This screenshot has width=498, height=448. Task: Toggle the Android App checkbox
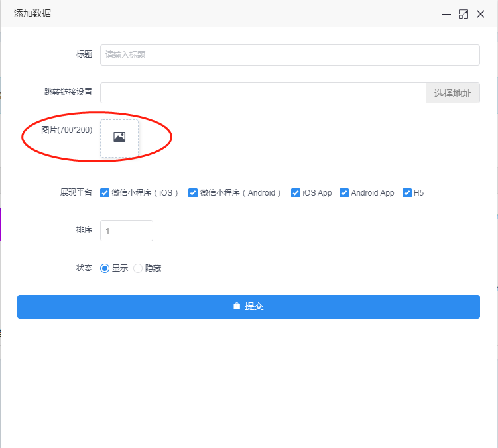[x=344, y=193]
